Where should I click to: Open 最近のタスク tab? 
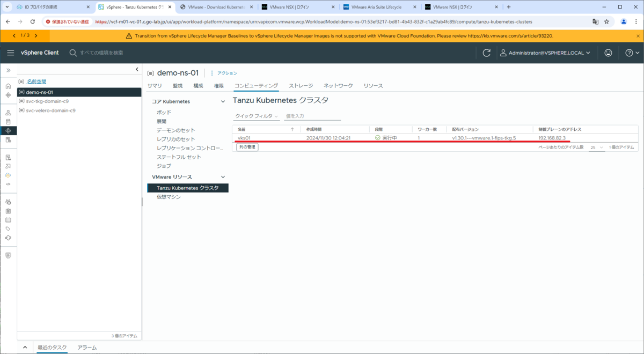pos(52,348)
